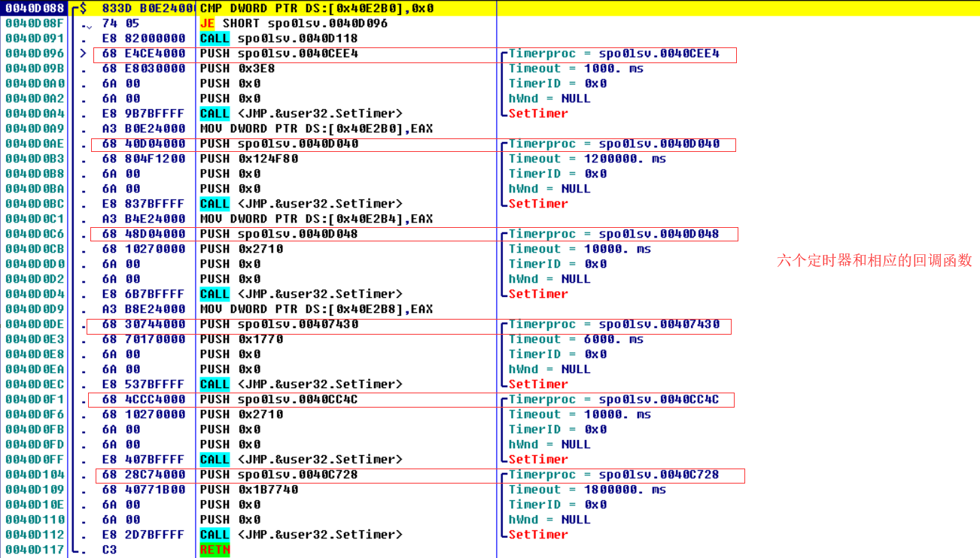Click the PUSH spo01sv.0040D048 instruction
The image size is (980, 558).
point(278,234)
